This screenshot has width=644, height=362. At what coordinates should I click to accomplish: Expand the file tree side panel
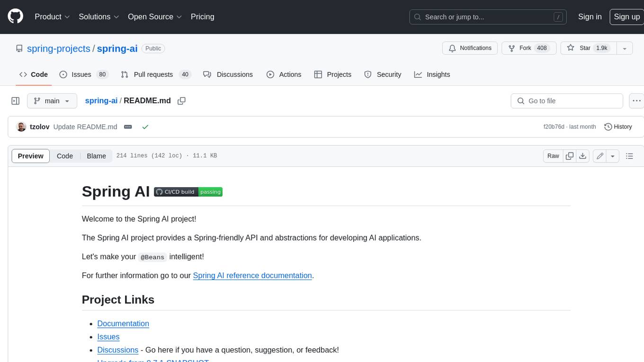pos(16,101)
